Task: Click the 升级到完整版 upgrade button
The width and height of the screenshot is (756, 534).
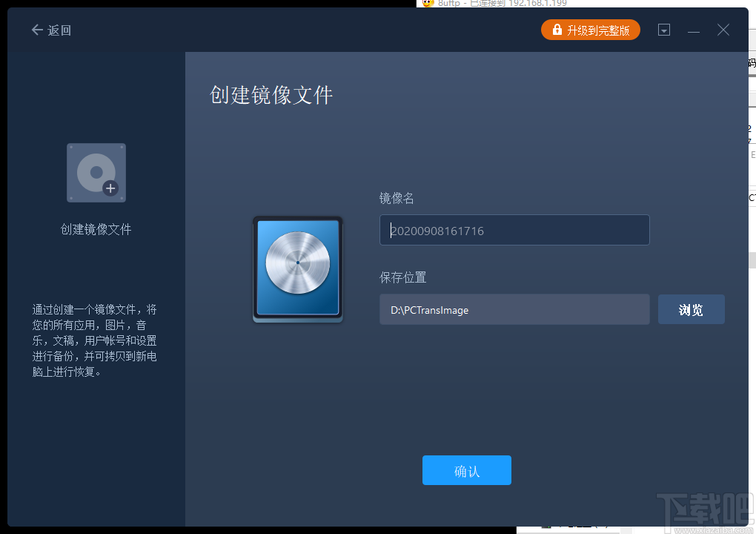Action: pyautogui.click(x=591, y=30)
